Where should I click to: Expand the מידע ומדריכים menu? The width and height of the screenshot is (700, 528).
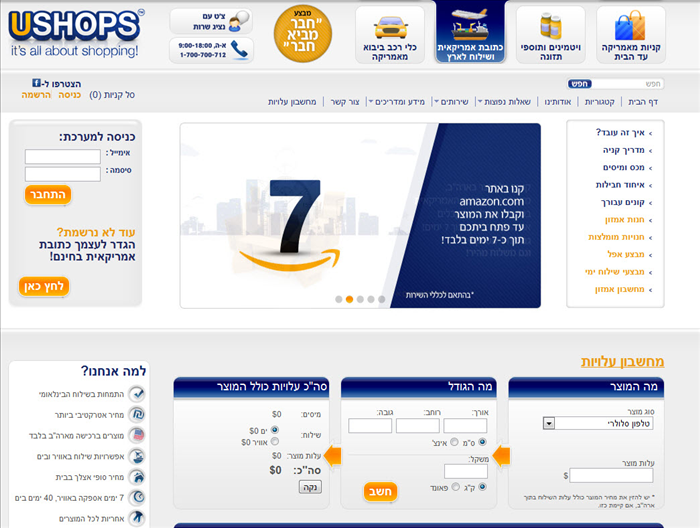point(396,102)
